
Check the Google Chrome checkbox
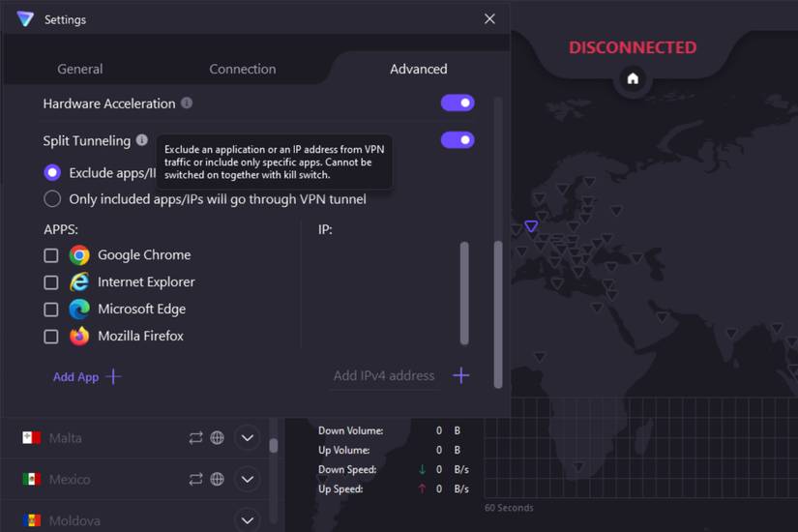click(51, 255)
